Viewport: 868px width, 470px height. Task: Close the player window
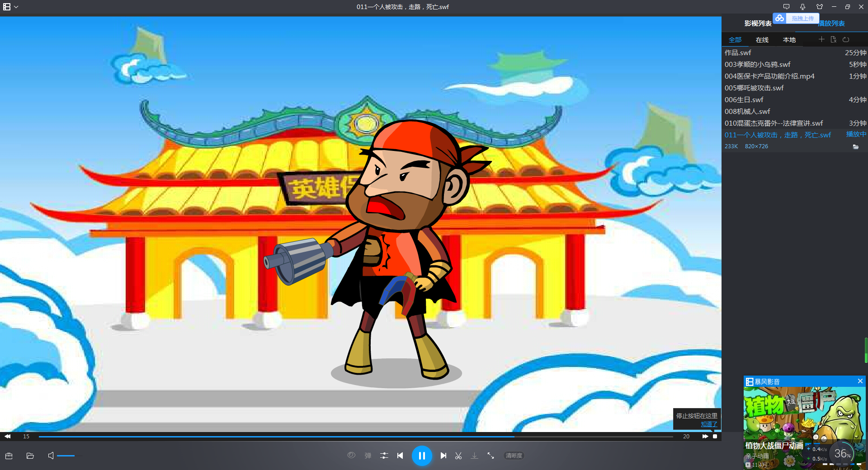click(861, 7)
